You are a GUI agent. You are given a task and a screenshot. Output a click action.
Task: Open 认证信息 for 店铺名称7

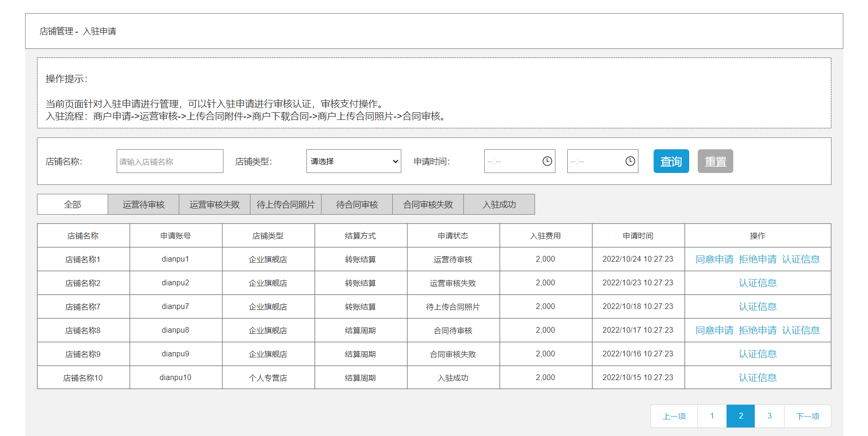click(x=758, y=307)
